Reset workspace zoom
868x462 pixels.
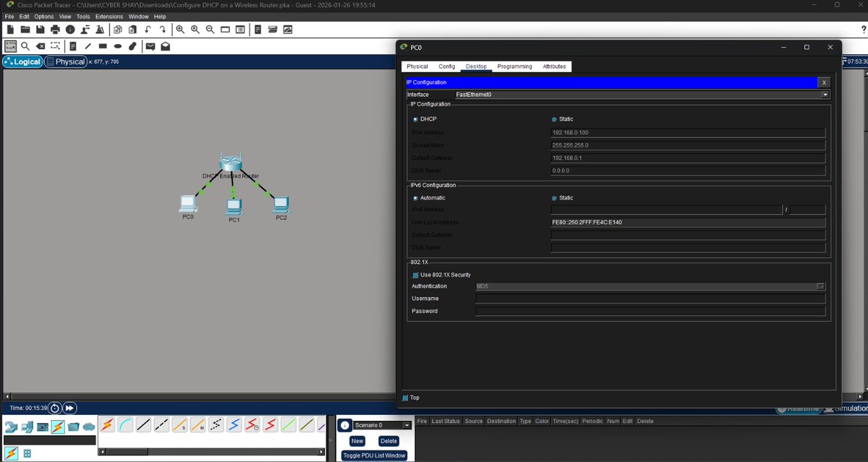point(195,30)
